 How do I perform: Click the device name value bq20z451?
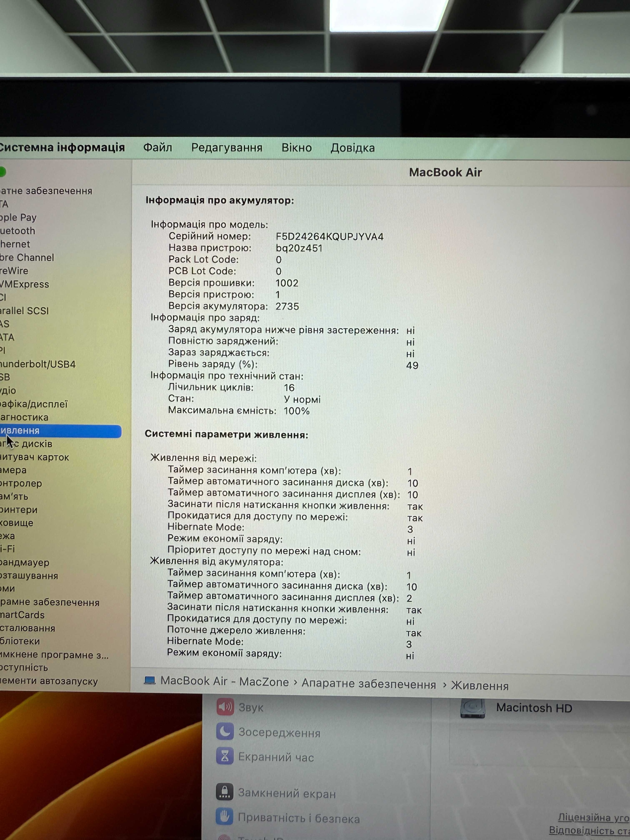tap(299, 248)
